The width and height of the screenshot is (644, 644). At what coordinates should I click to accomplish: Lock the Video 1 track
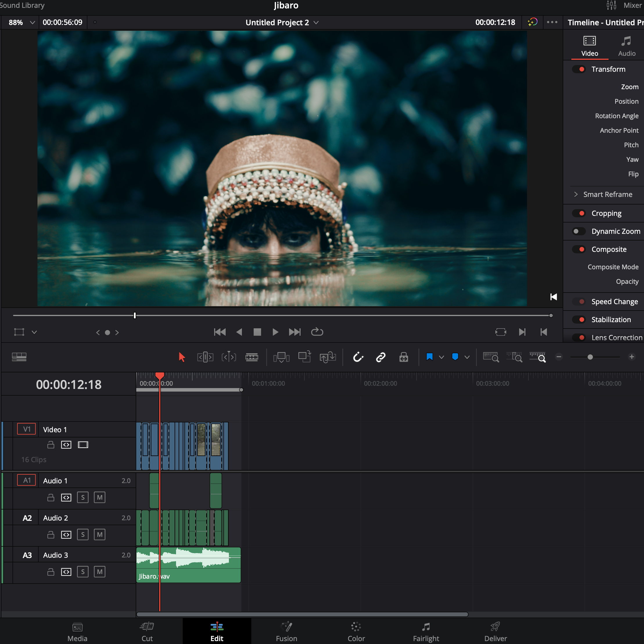[x=51, y=445]
